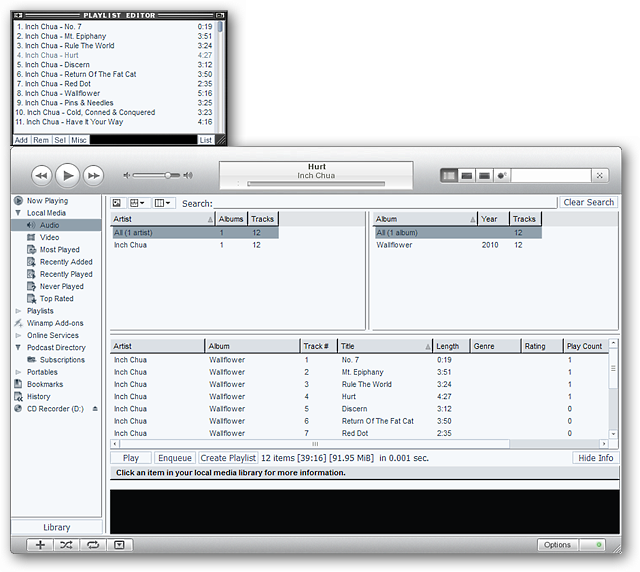Click the Hide Info button
640x572 pixels.
[x=596, y=458]
